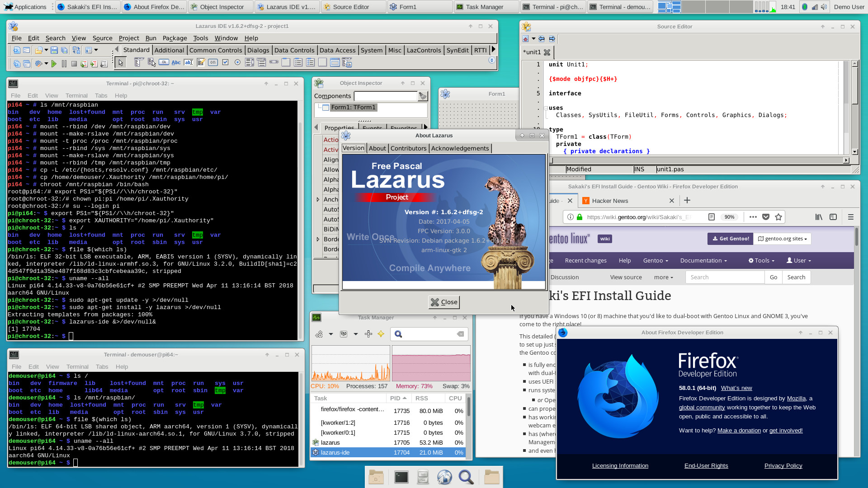Open the gentoo.org sites dropdown
This screenshot has height=488, width=868.
[782, 239]
